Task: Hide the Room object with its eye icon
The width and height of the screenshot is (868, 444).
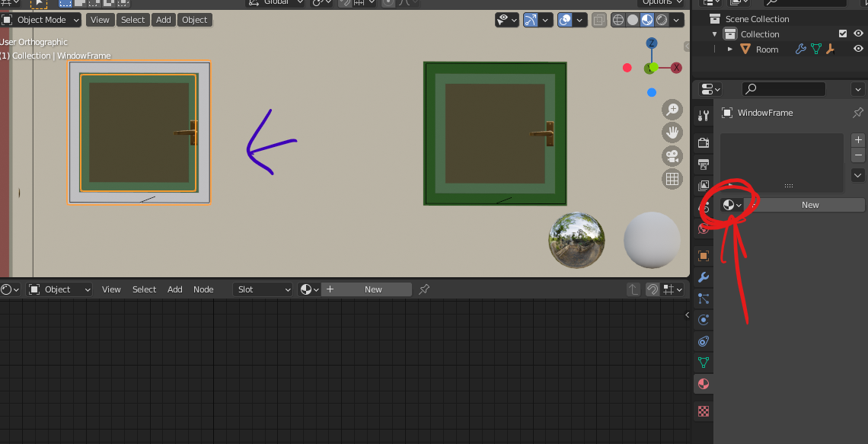Action: tap(858, 50)
